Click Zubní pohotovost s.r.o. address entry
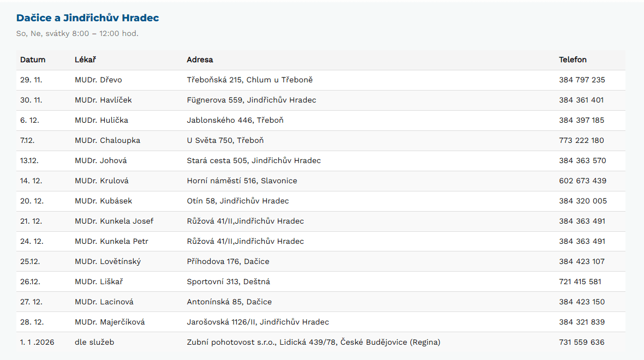Viewport: 644px width, 360px height. pyautogui.click(x=313, y=342)
